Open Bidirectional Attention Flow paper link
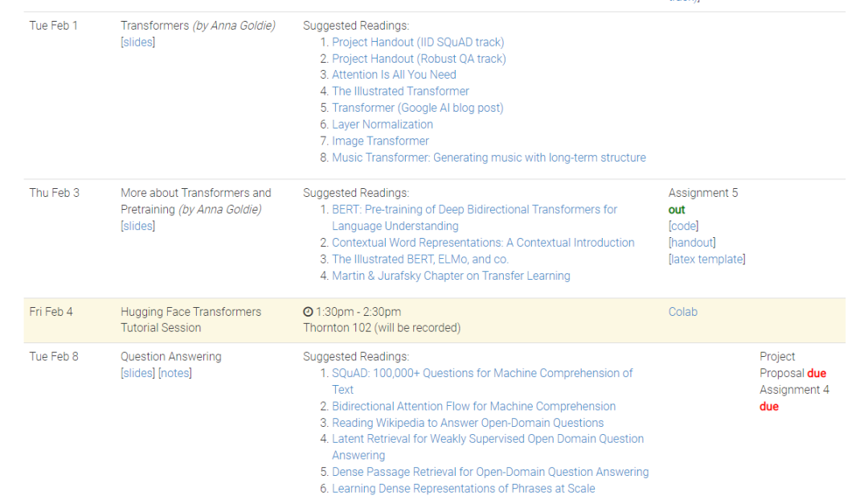Viewport: 868px width, 504px height. point(473,407)
